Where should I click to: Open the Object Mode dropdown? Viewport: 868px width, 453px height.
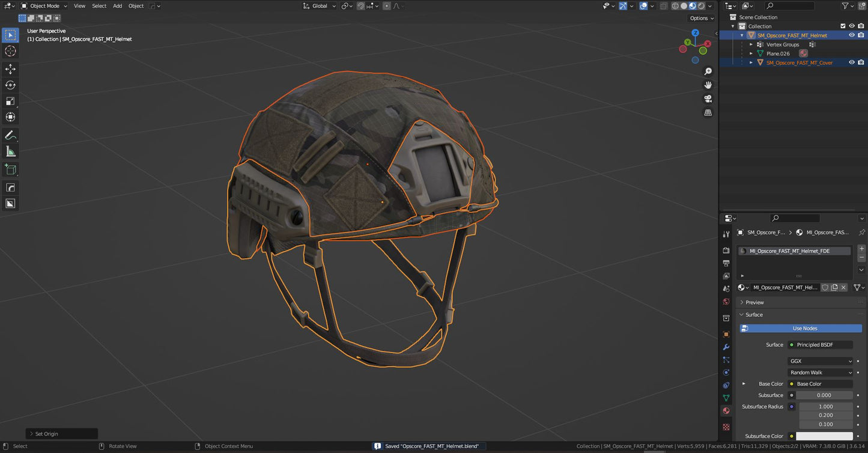[x=44, y=5]
